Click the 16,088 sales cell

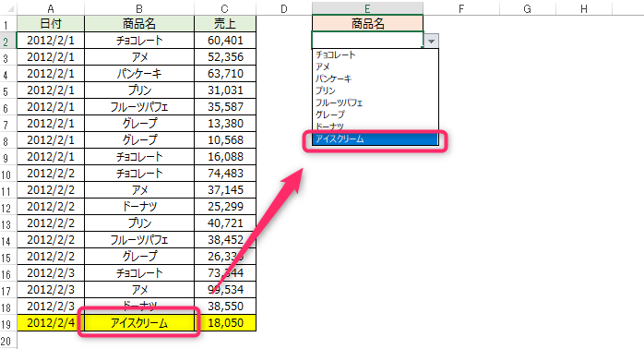click(224, 157)
